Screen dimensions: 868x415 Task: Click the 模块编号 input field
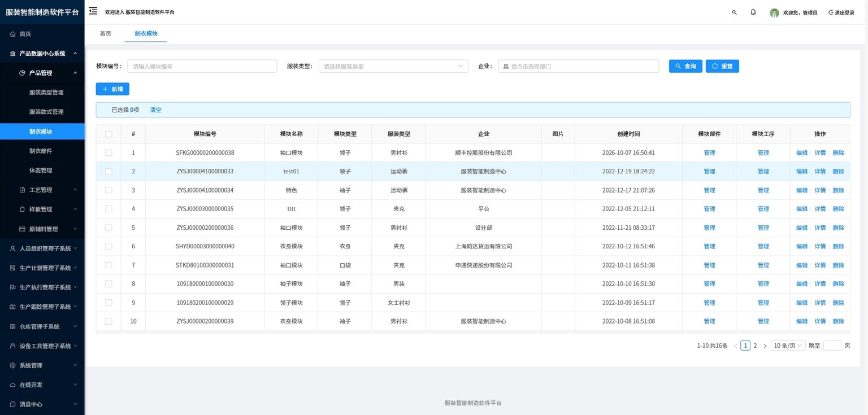202,66
